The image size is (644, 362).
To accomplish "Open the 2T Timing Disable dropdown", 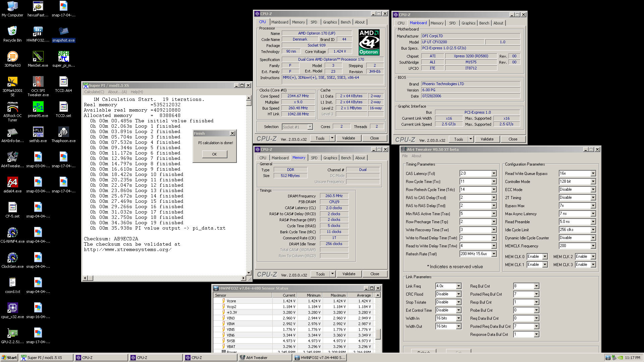I will [593, 198].
